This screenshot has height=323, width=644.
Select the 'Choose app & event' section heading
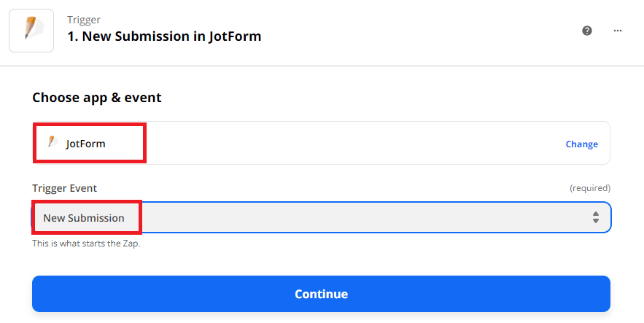pyautogui.click(x=97, y=97)
